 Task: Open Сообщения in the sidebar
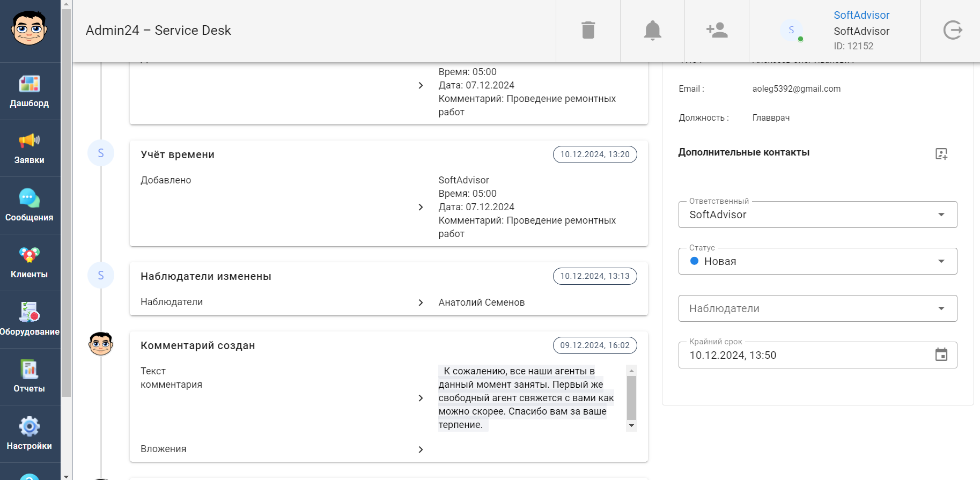click(30, 205)
